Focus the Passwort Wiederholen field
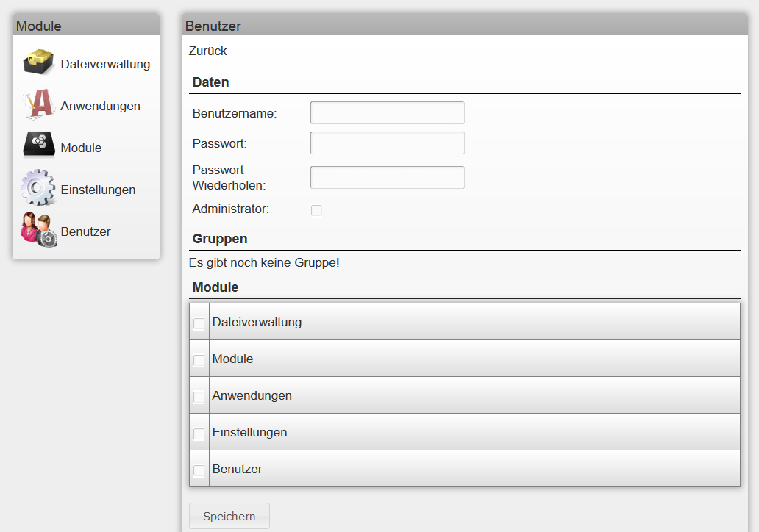The height and width of the screenshot is (532, 759). tap(387, 177)
